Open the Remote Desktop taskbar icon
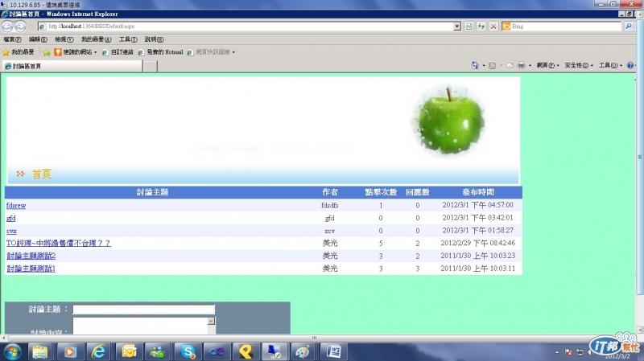This screenshot has width=644, height=361. pos(275,351)
